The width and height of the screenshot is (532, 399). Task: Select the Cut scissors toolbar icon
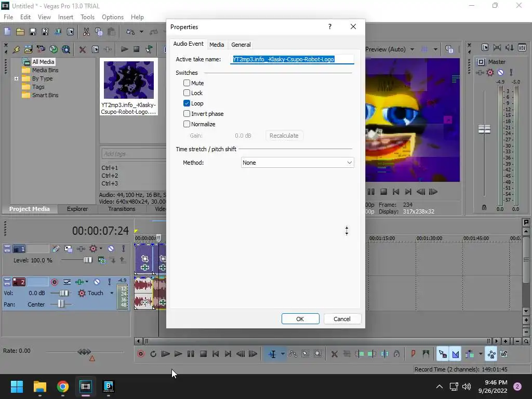(x=86, y=32)
